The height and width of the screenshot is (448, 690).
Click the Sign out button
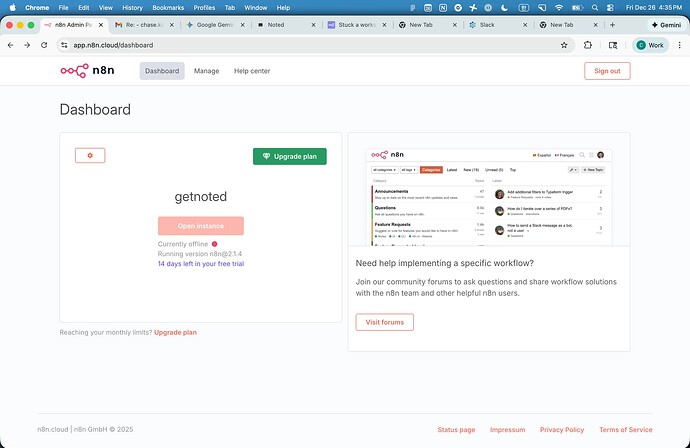pyautogui.click(x=607, y=71)
